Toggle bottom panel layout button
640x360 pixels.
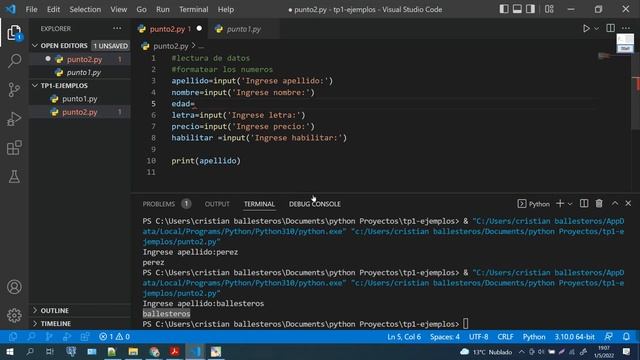[517, 9]
